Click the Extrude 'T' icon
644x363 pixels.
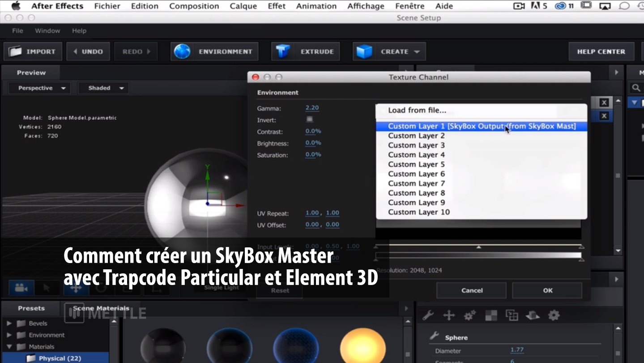tap(283, 52)
